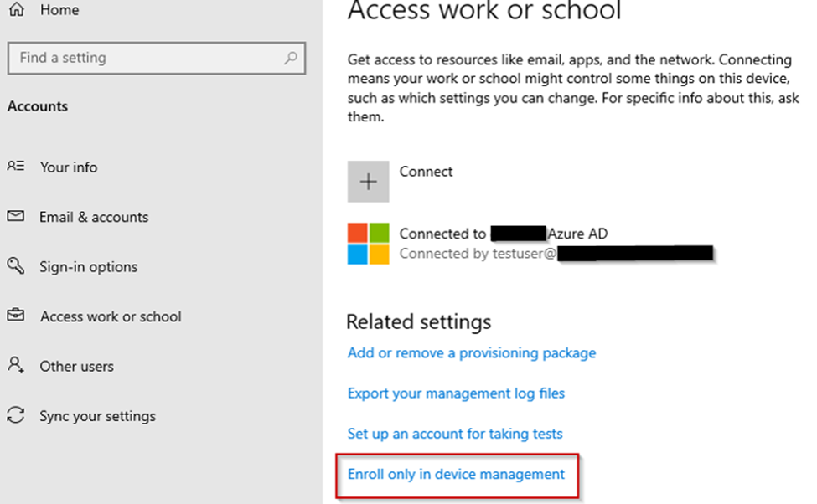Go to Email & accounts settings
This screenshot has height=504, width=817.
tap(94, 217)
